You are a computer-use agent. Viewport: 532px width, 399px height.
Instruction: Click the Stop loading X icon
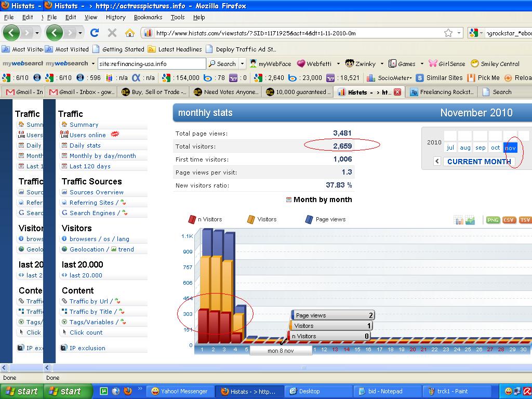pyautogui.click(x=112, y=33)
